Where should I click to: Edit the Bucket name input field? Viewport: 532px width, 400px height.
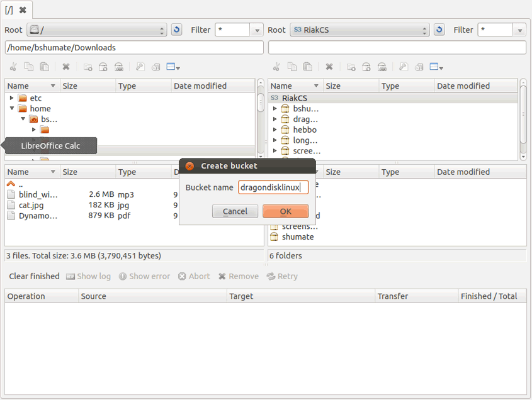pyautogui.click(x=273, y=187)
